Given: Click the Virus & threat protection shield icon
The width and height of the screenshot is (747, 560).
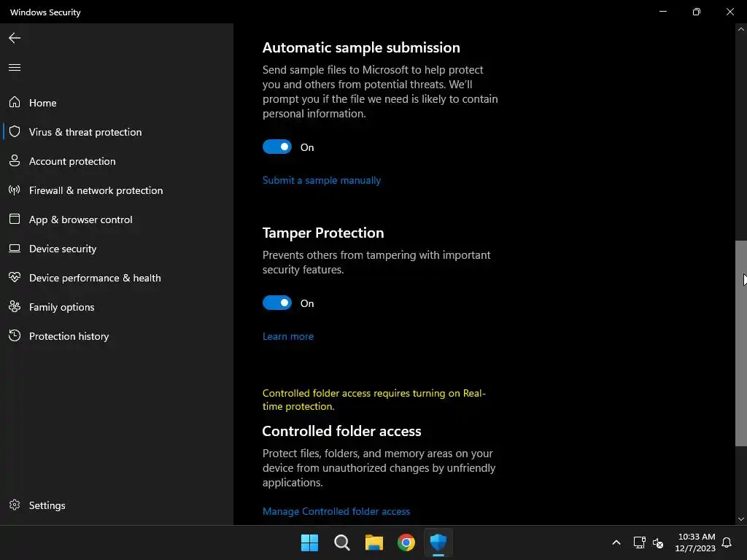Looking at the screenshot, I should point(15,131).
